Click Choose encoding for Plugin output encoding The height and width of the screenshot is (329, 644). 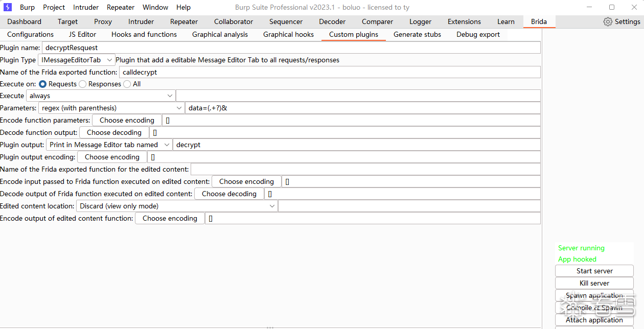click(x=112, y=157)
